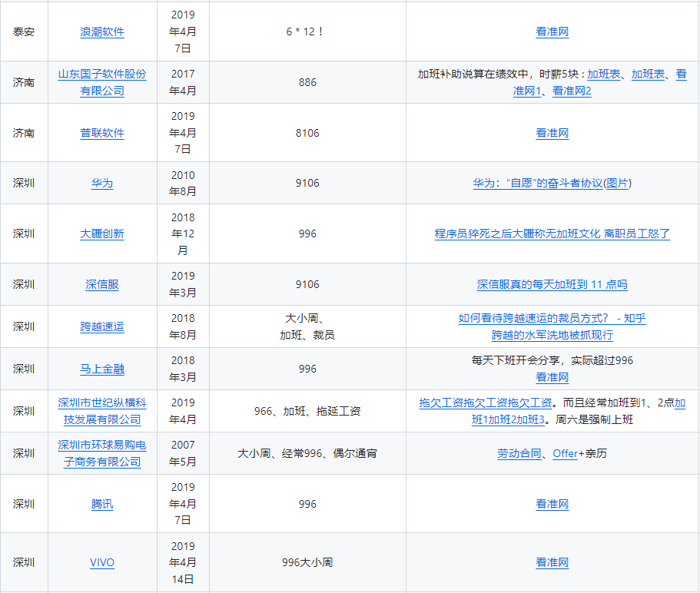Open the 山东国子软件股份有限公司 link
The width and height of the screenshot is (700, 593).
[102, 82]
